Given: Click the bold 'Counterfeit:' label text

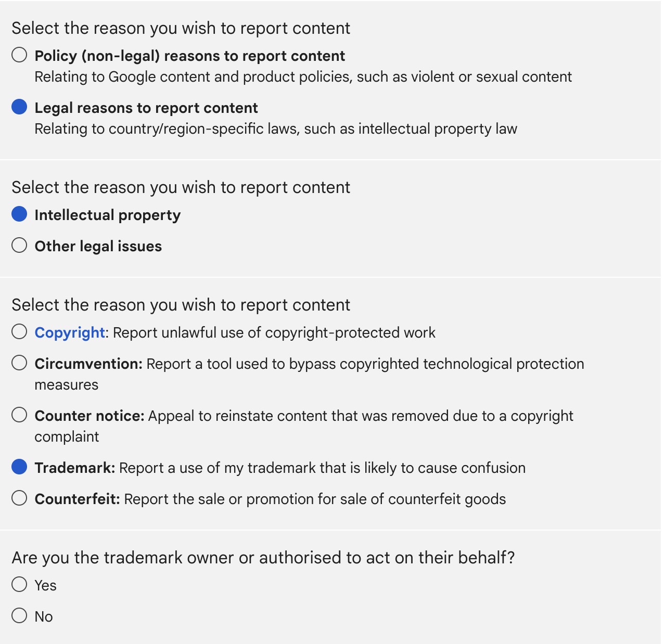Looking at the screenshot, I should click(x=78, y=499).
